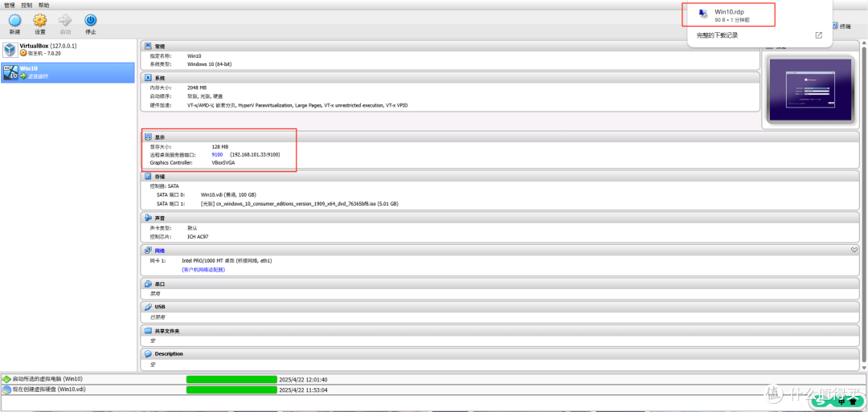
Task: Click disk icon of 现在创建虚拟硬盘 task
Action: point(6,390)
